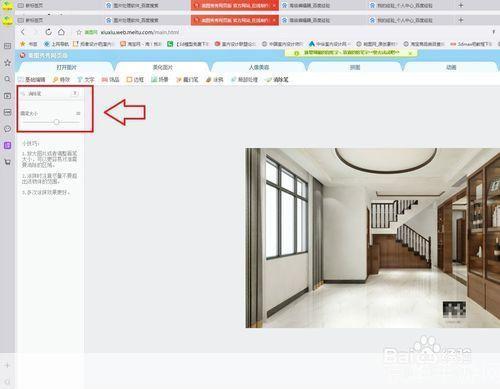Open the 拓者设计吧 bookmark
Image resolution: width=500 pixels, height=389 pixels.
click(94, 44)
